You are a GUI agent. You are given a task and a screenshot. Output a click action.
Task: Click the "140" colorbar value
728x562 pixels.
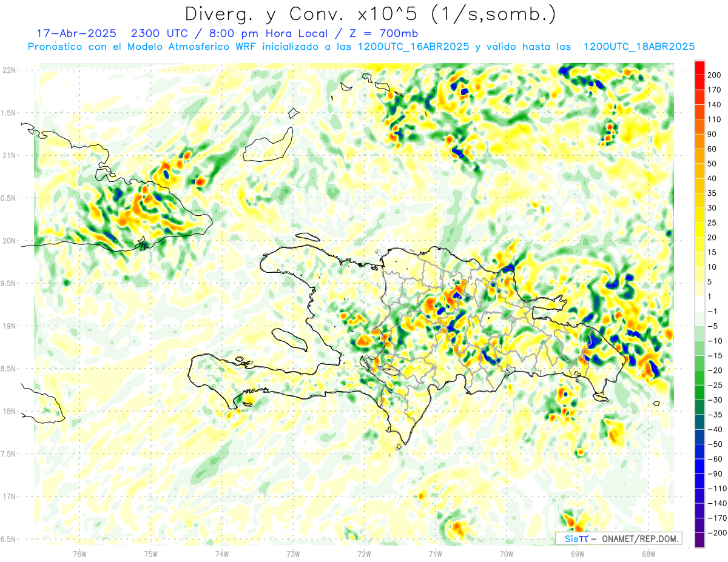[x=715, y=105]
